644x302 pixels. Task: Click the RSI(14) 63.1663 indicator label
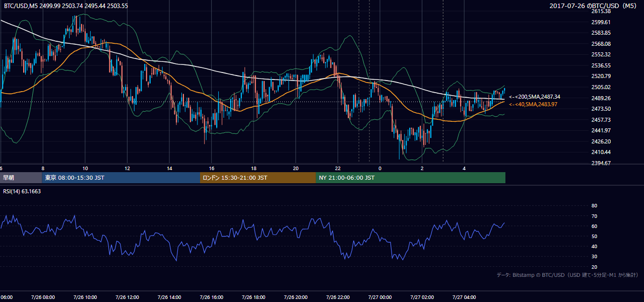click(x=22, y=191)
